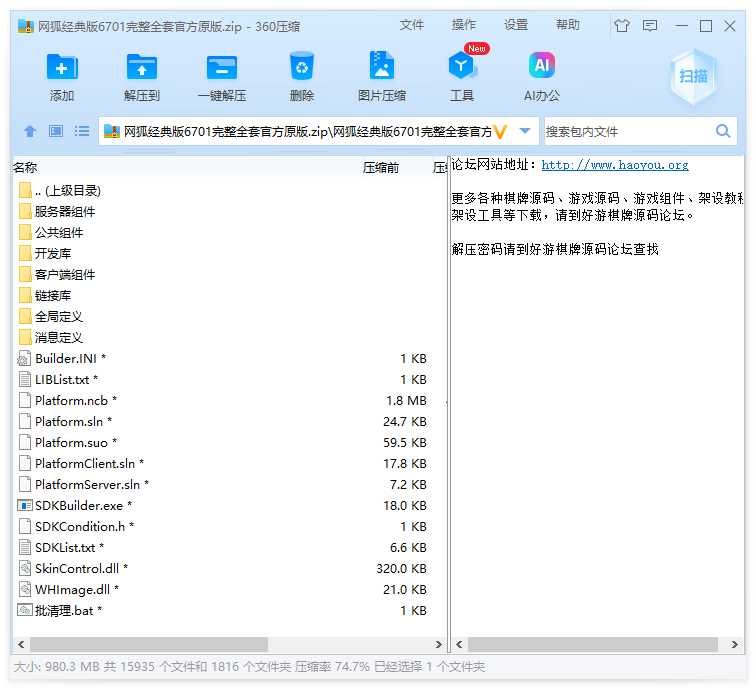Switch to icon view mode
This screenshot has height=689, width=756.
(56, 131)
